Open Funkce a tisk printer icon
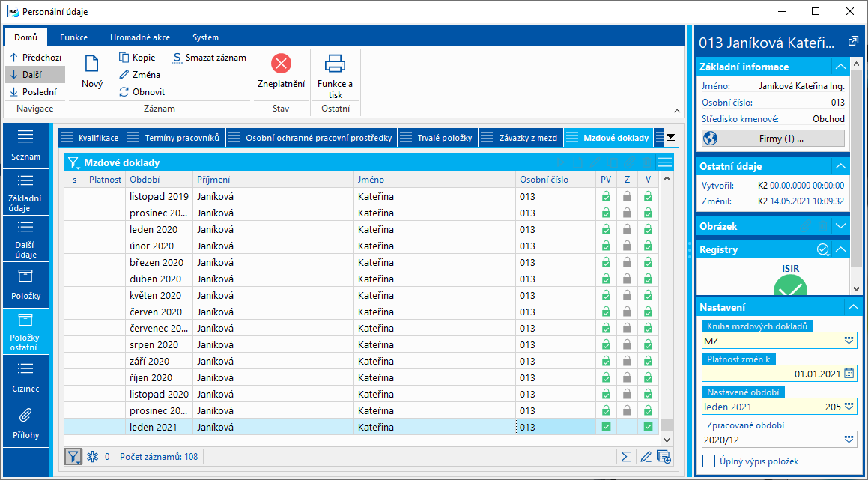This screenshot has height=480, width=868. coord(335,64)
